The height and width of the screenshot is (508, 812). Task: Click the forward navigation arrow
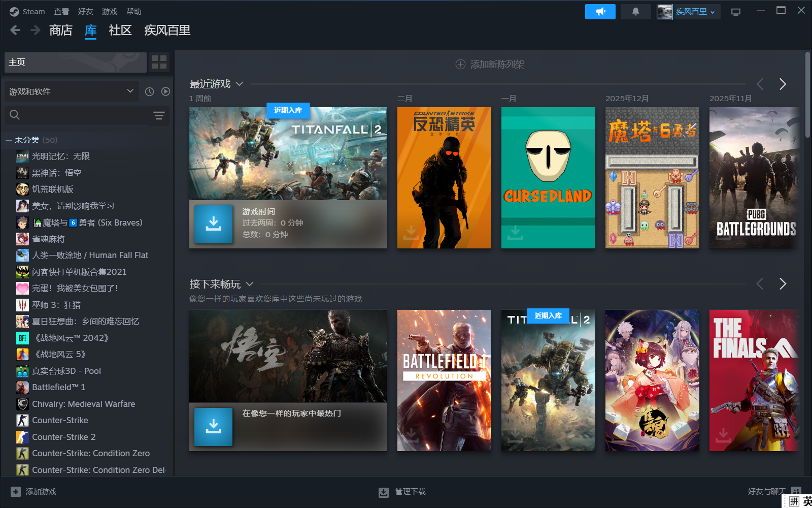(35, 30)
